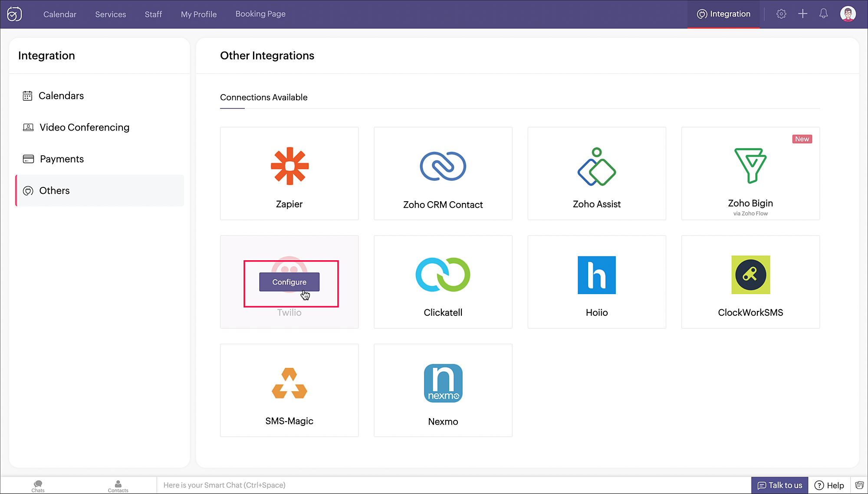
Task: Click the Others plug icon
Action: pos(28,191)
